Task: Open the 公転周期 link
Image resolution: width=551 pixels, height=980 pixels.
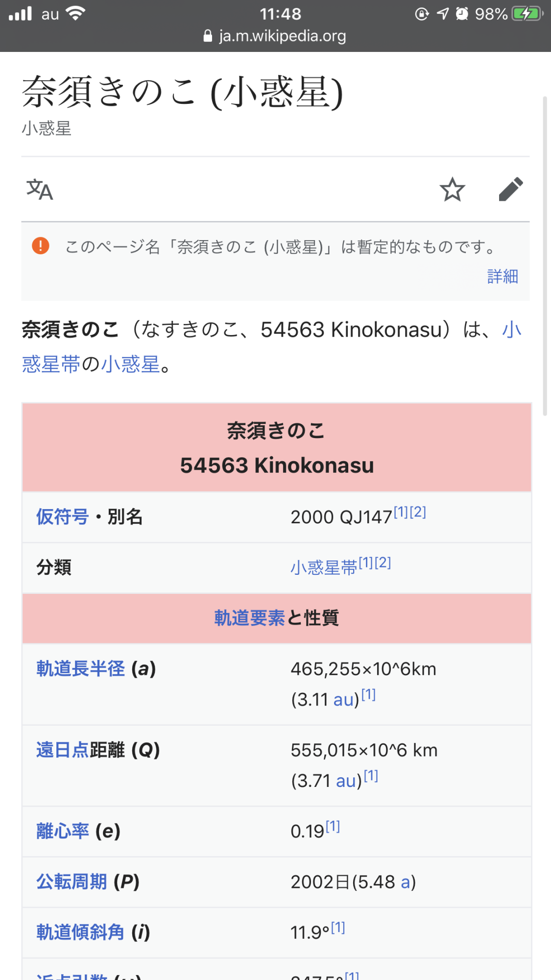Action: coord(72,882)
